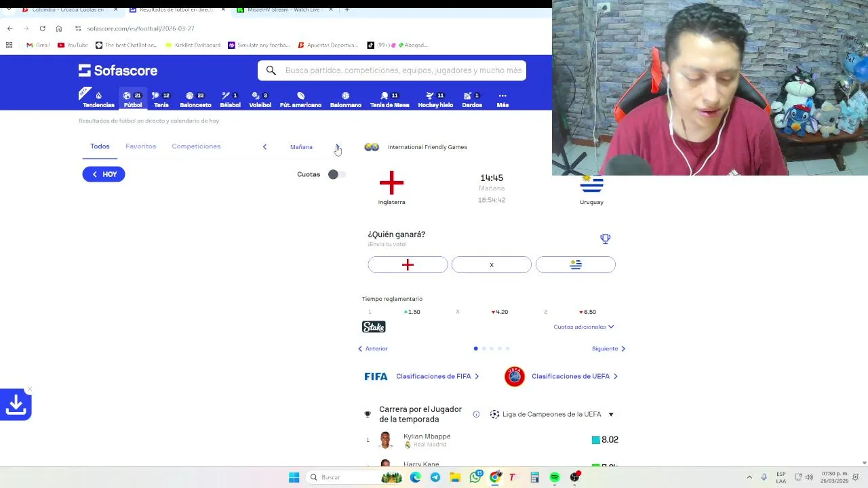The height and width of the screenshot is (488, 868).
Task: Click the HOY button
Action: pos(104,174)
